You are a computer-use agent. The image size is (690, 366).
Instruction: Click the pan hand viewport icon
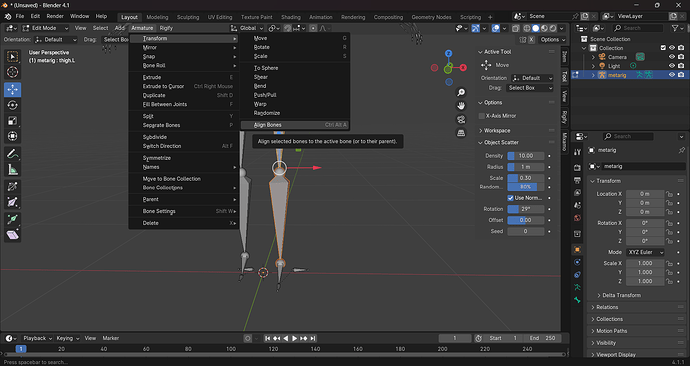[x=461, y=106]
